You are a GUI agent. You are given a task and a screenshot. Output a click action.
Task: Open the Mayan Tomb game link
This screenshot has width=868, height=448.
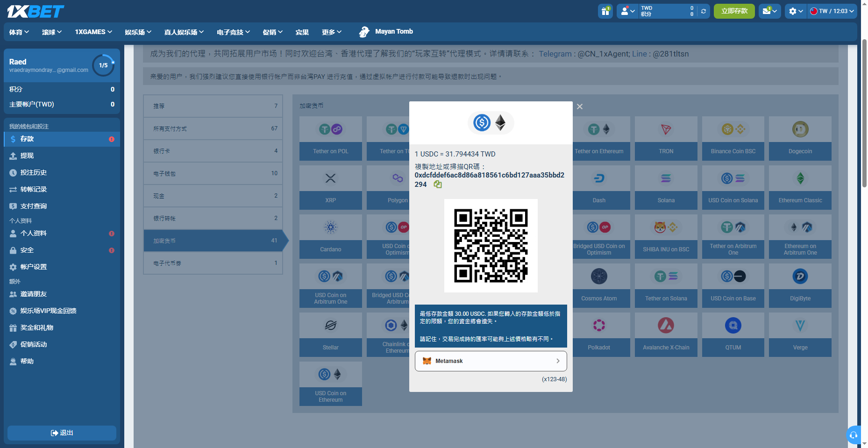click(386, 32)
